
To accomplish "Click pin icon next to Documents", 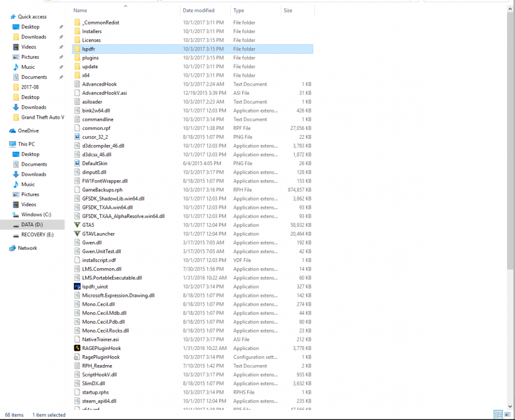I will (x=61, y=77).
